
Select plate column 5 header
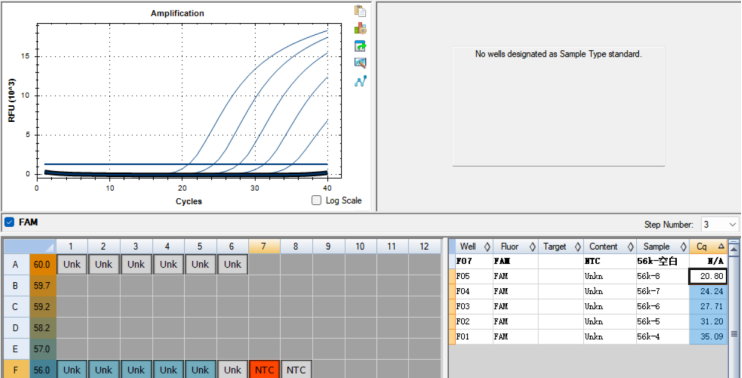pos(200,246)
